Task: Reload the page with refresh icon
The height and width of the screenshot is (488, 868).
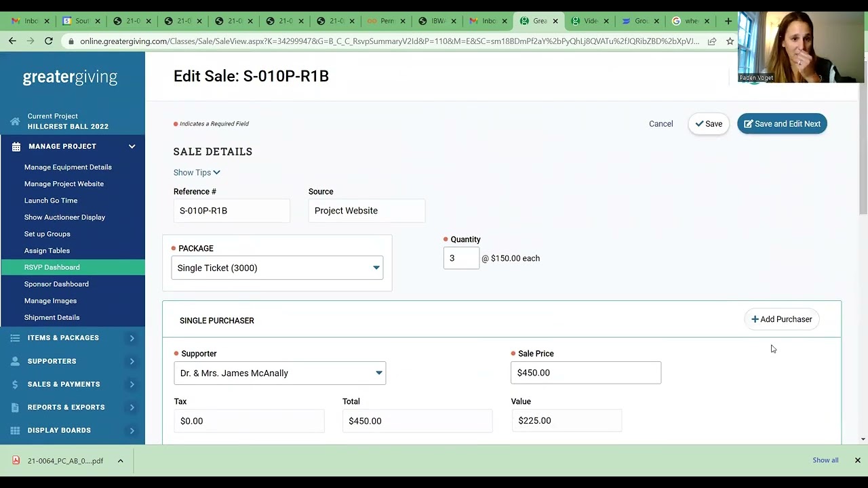Action: click(49, 41)
